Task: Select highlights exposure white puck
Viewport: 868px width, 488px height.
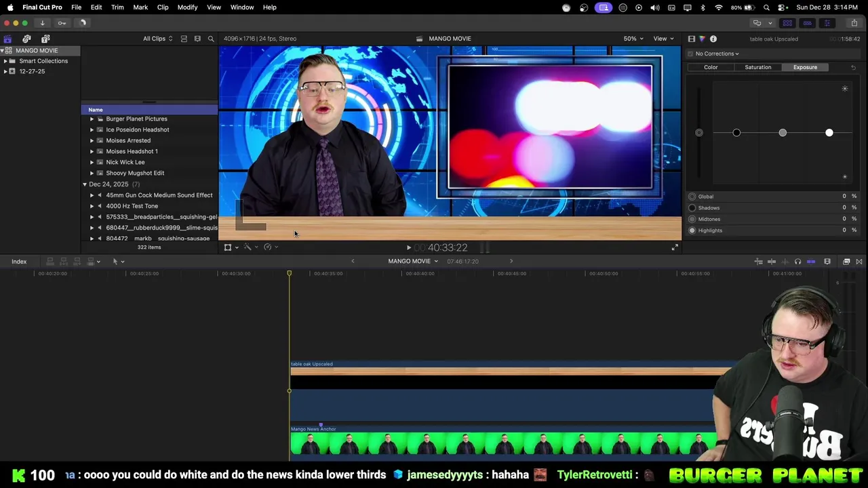Action: click(x=829, y=133)
